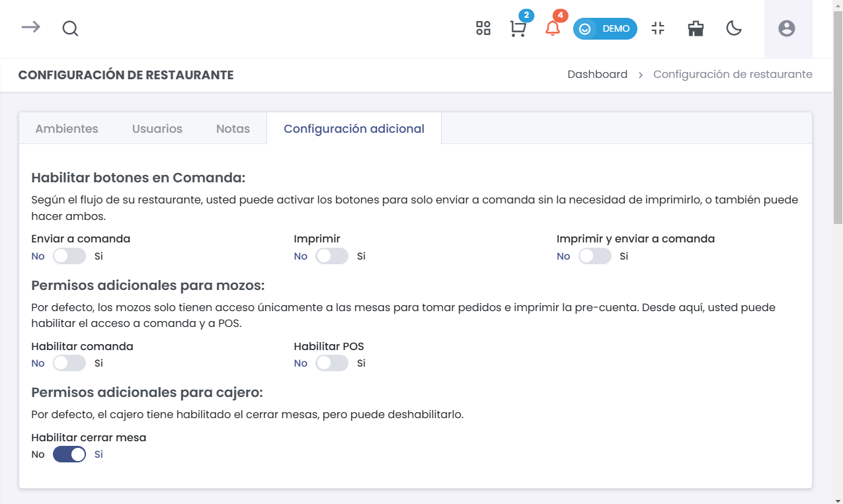Enable Imprimir y enviar a comanda

pos(594,256)
